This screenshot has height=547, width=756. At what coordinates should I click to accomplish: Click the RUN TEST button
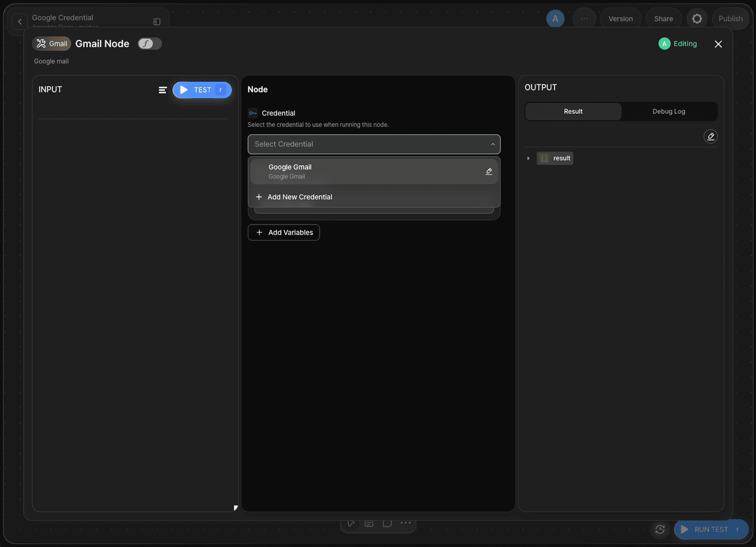711,529
